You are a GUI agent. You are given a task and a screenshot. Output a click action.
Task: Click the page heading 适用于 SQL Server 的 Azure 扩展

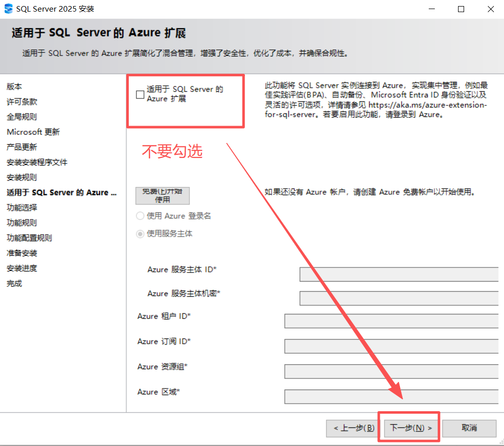(x=99, y=33)
